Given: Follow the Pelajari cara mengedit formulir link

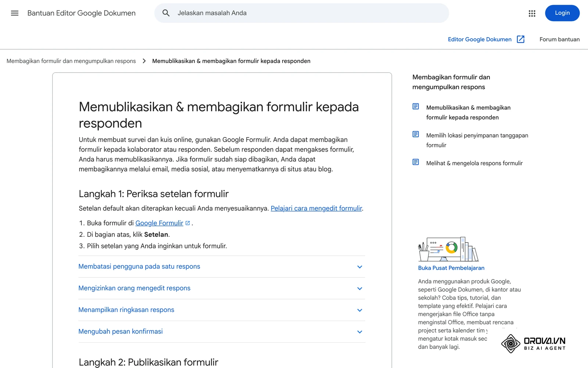Looking at the screenshot, I should pyautogui.click(x=316, y=208).
